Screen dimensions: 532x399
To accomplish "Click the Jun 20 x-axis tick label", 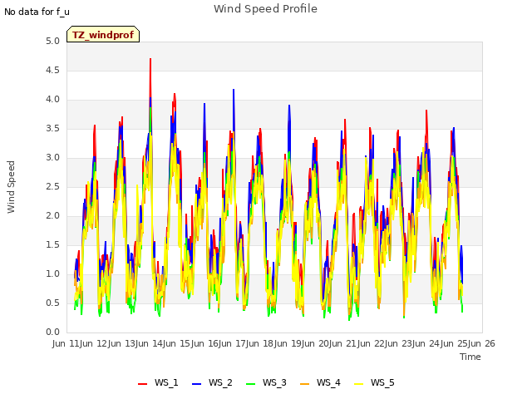I will 316,343.
